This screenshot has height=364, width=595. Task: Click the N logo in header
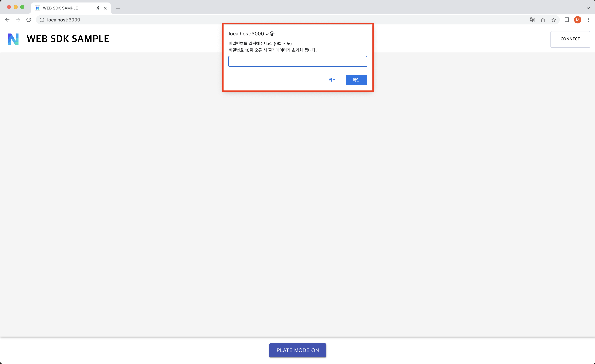(13, 39)
